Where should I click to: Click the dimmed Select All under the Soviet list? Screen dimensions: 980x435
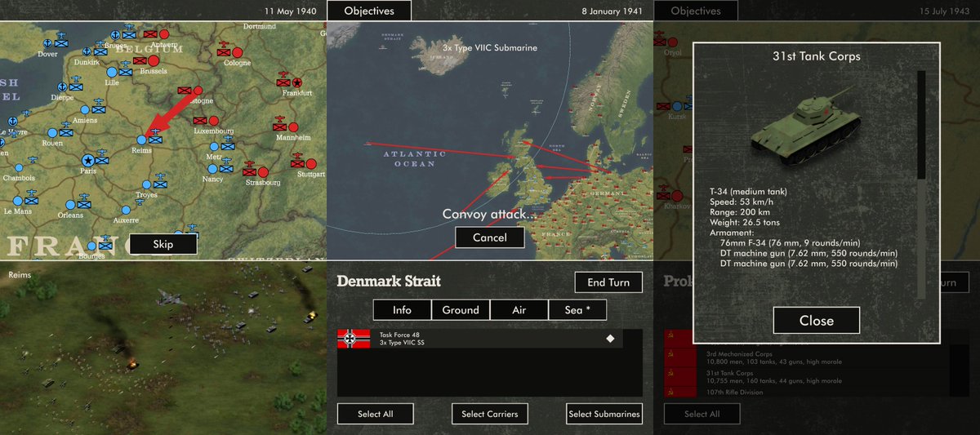point(702,414)
